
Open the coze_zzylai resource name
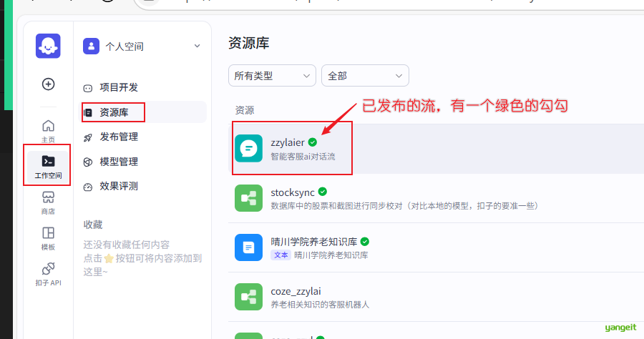[x=296, y=291]
